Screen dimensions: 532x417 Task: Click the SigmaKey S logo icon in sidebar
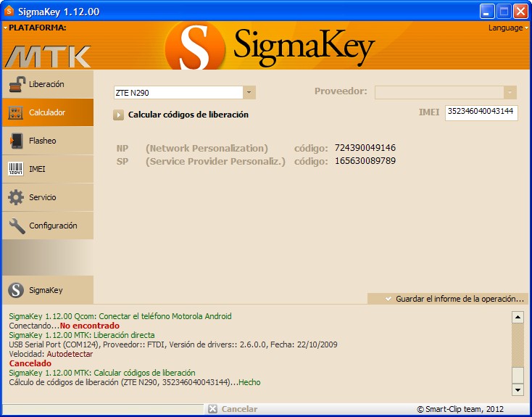[16, 290]
